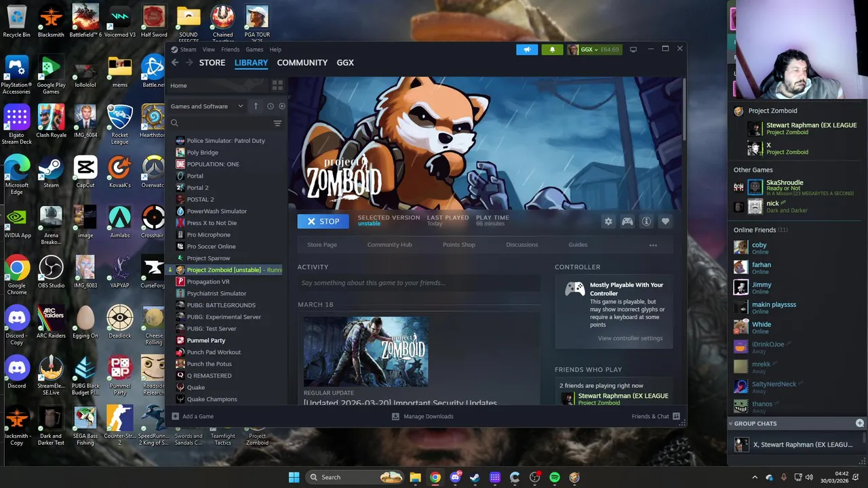Open the GGX account dropdown

pyautogui.click(x=594, y=49)
